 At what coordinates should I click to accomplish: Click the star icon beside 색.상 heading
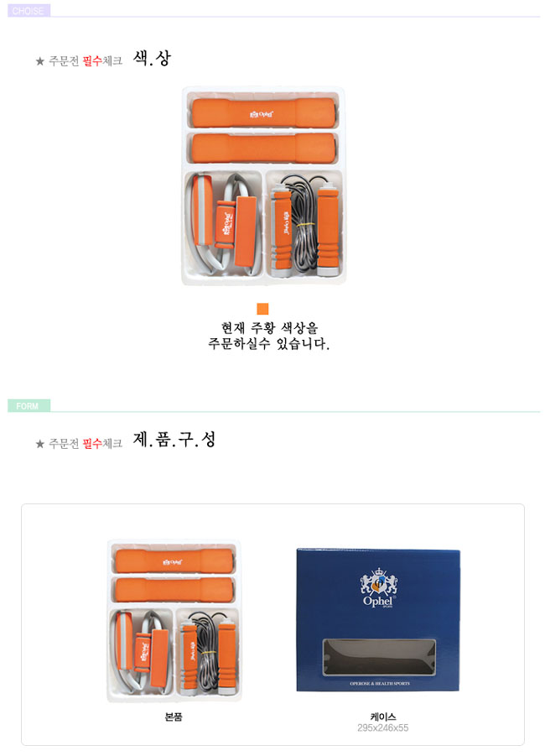tap(40, 61)
